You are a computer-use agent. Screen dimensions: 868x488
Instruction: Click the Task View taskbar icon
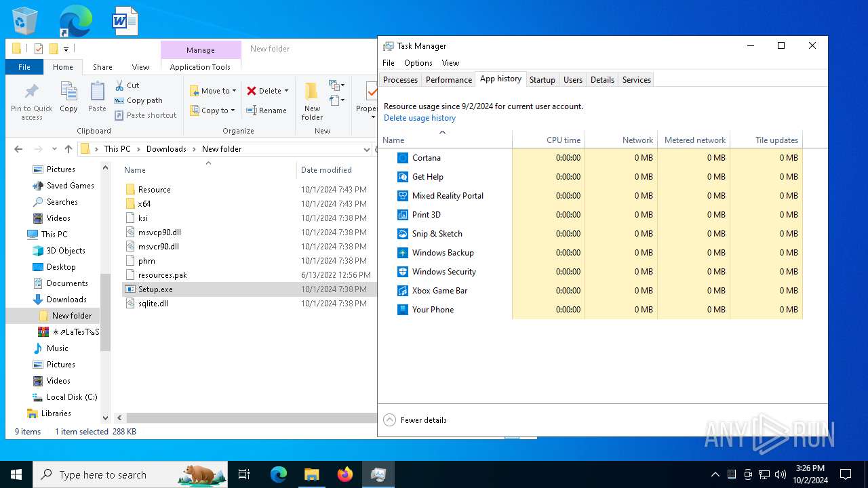coord(244,474)
